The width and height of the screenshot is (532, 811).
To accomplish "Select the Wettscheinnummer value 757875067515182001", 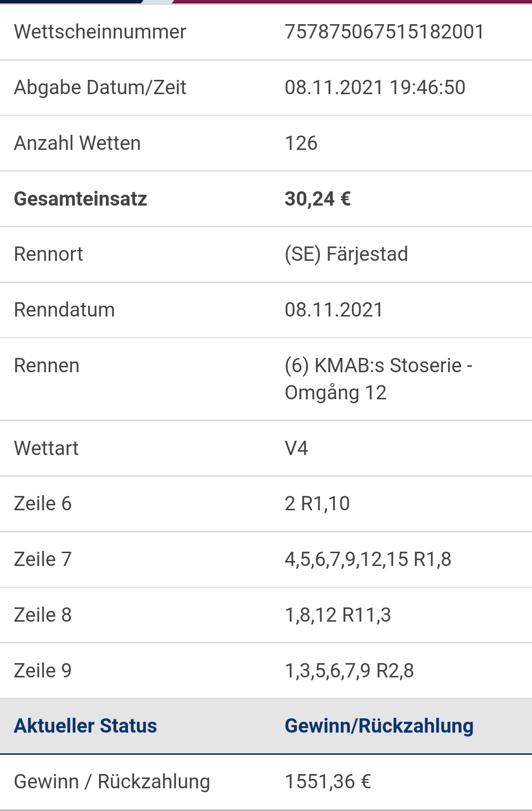I will [384, 32].
